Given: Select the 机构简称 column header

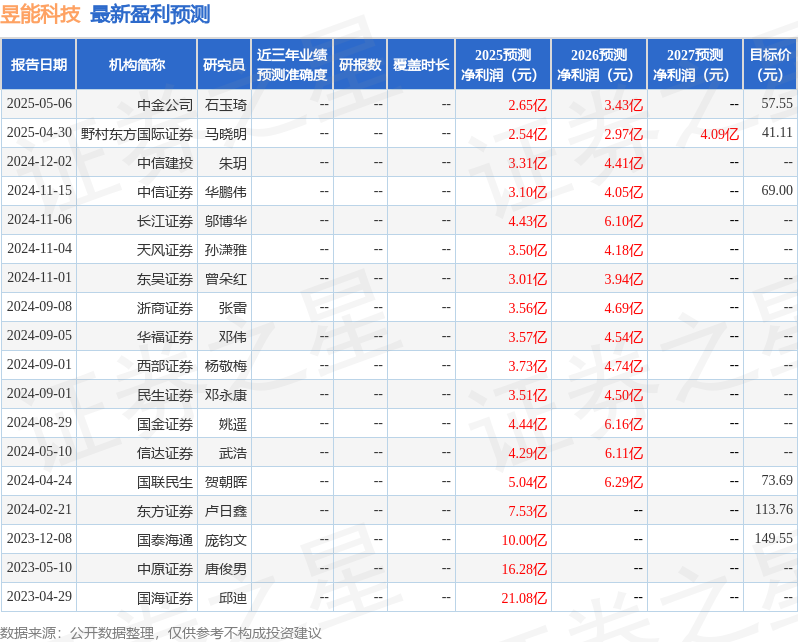Looking at the screenshot, I should point(136,65).
